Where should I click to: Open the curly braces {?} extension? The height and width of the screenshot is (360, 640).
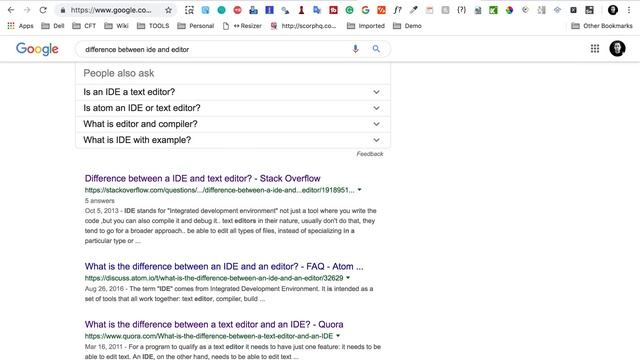(x=461, y=10)
